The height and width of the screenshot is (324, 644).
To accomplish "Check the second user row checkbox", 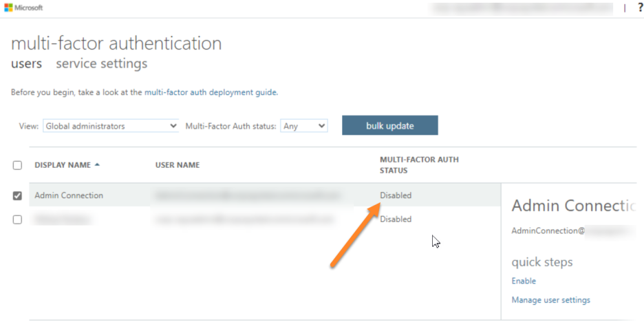I will point(17,219).
